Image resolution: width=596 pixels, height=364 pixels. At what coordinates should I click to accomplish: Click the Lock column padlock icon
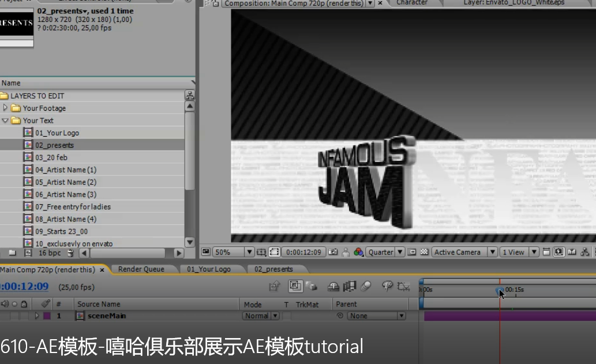point(24,304)
